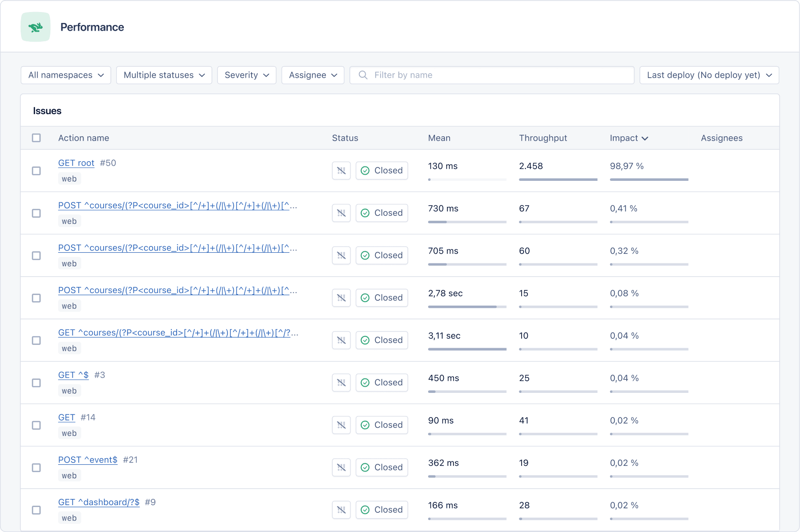Open Closed status dropdown for GET root
800x532 pixels.
[x=382, y=170]
